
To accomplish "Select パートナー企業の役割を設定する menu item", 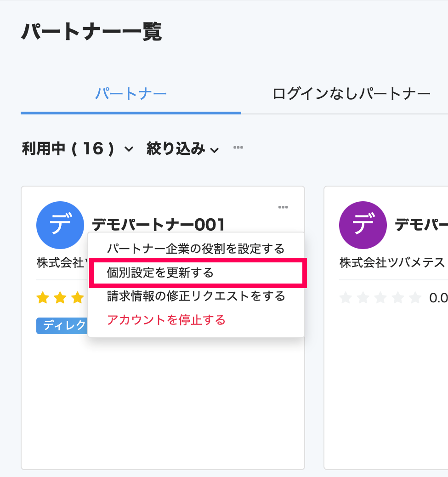I will click(196, 249).
